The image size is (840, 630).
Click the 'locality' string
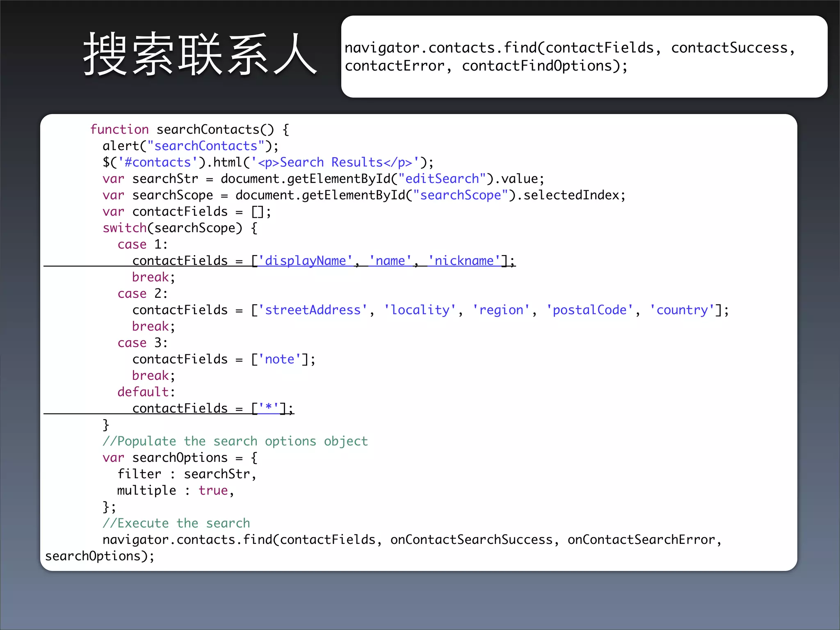420,310
